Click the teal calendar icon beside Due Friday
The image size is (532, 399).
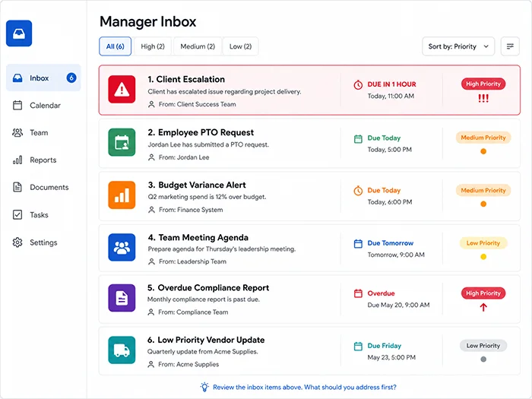pos(358,346)
